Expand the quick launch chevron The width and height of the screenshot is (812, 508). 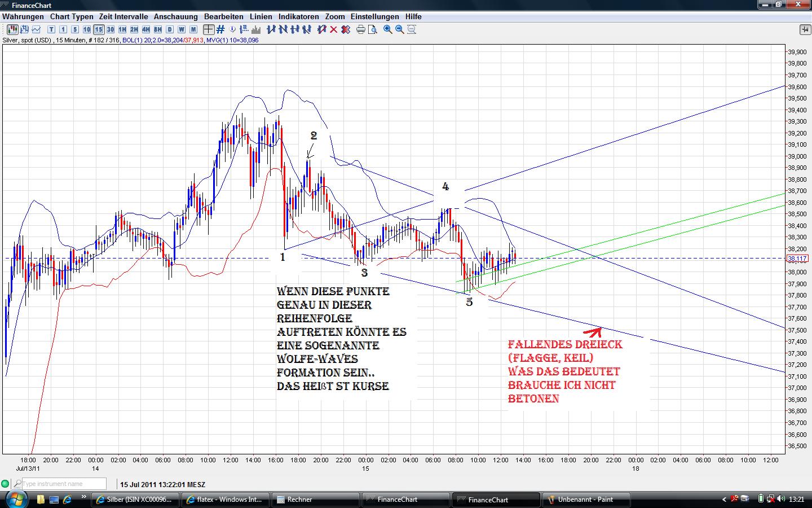tap(84, 497)
